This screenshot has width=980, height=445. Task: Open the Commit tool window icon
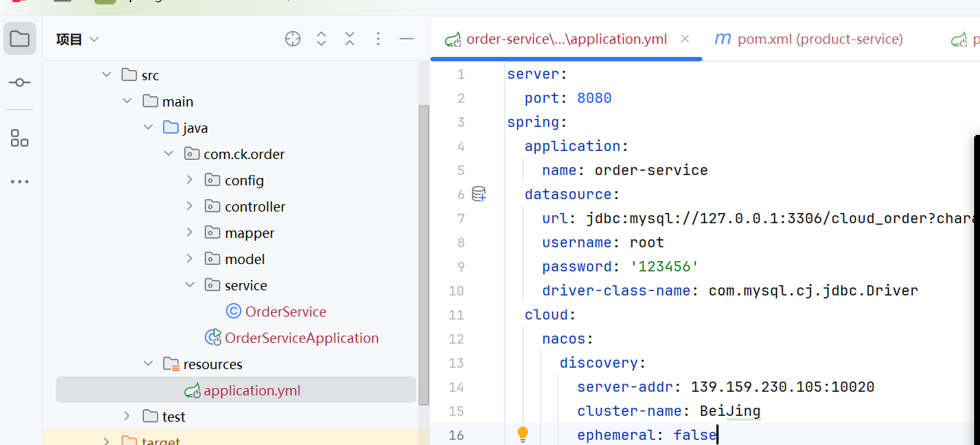click(x=20, y=82)
